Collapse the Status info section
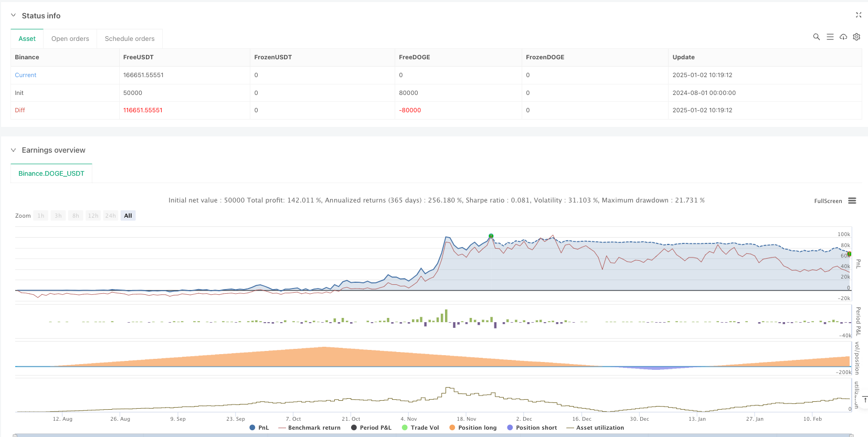 click(x=14, y=16)
